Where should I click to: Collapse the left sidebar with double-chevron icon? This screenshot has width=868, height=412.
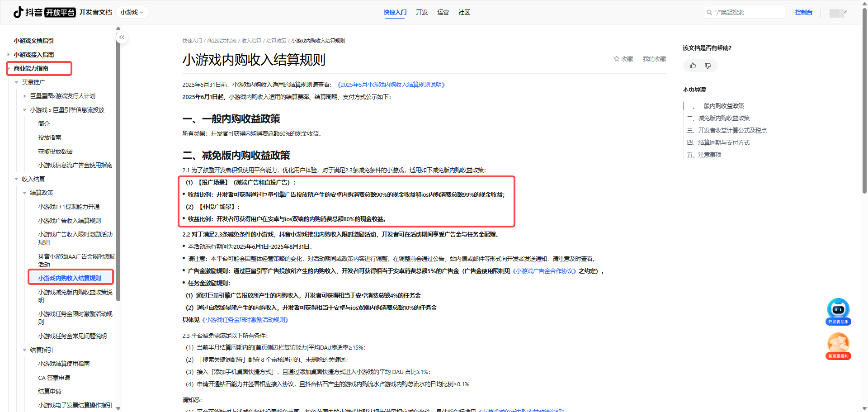[122, 38]
